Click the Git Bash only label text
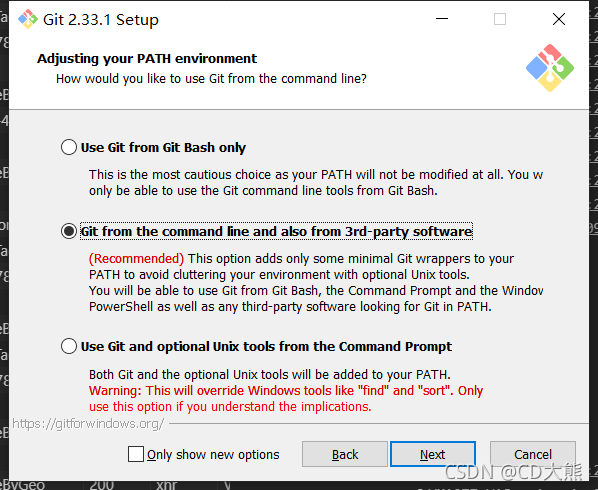 coord(163,148)
